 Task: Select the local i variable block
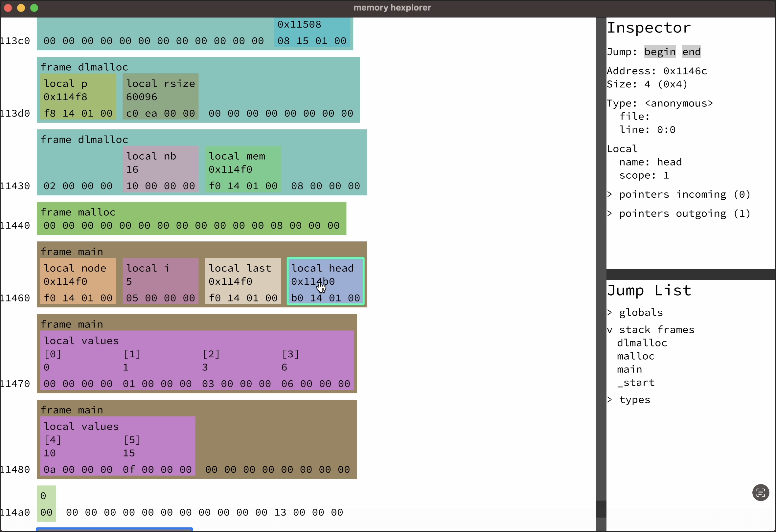point(160,281)
